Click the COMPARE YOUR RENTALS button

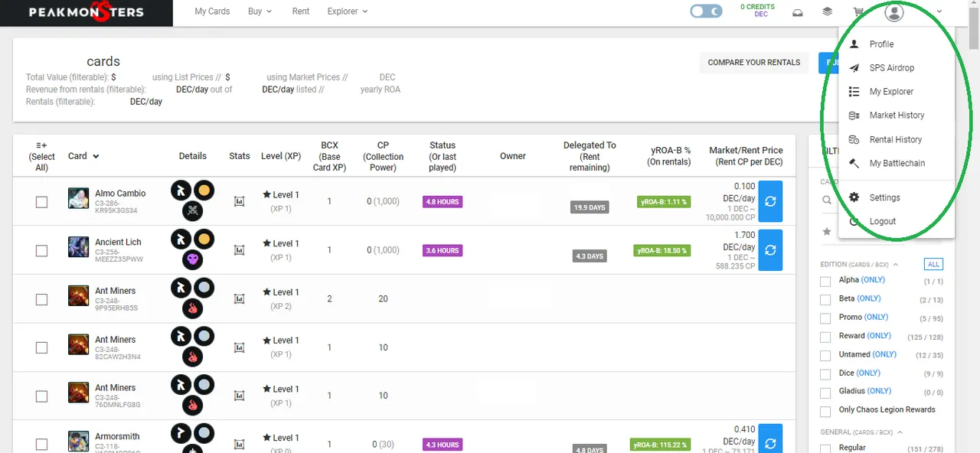pyautogui.click(x=754, y=63)
